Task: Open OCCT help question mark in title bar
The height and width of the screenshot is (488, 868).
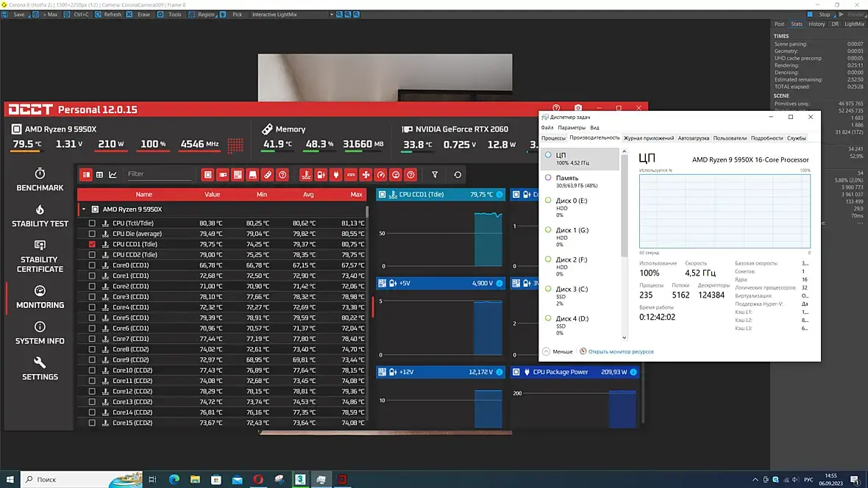Action: [x=556, y=108]
